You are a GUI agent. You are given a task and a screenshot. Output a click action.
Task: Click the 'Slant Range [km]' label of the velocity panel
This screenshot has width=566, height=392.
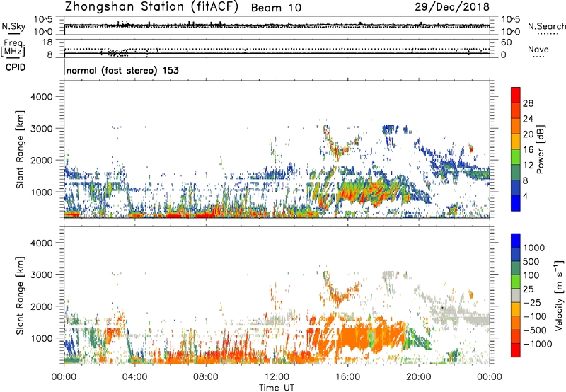pos(21,295)
